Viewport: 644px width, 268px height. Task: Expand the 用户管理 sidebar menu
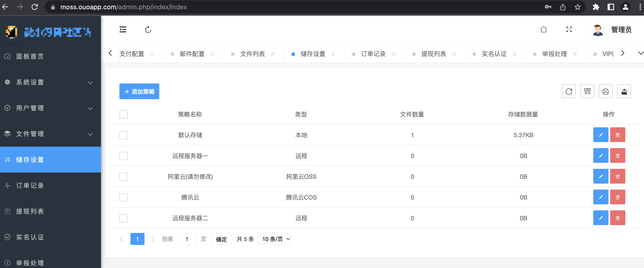pos(50,108)
